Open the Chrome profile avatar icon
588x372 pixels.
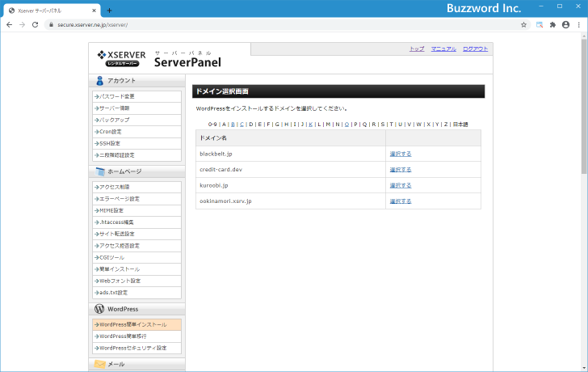565,25
